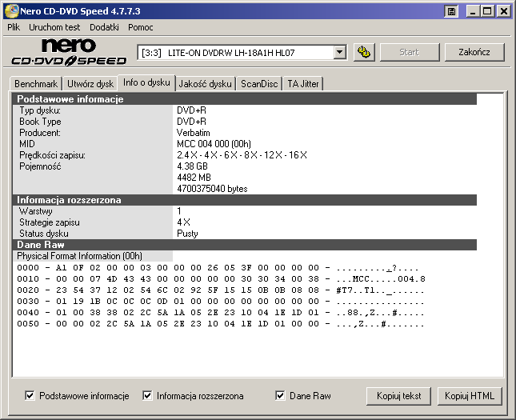Click the Nero CD-DVD Speed logo
The height and width of the screenshot is (420, 516).
[x=69, y=52]
